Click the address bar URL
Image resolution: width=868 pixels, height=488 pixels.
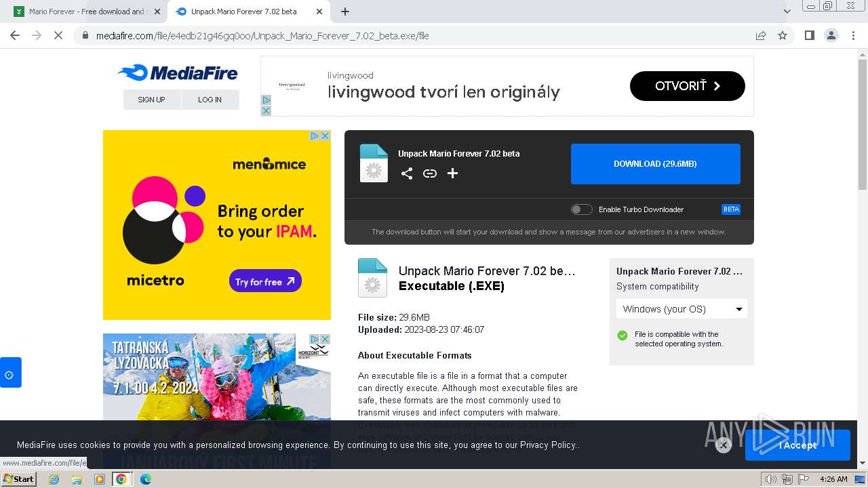point(262,35)
